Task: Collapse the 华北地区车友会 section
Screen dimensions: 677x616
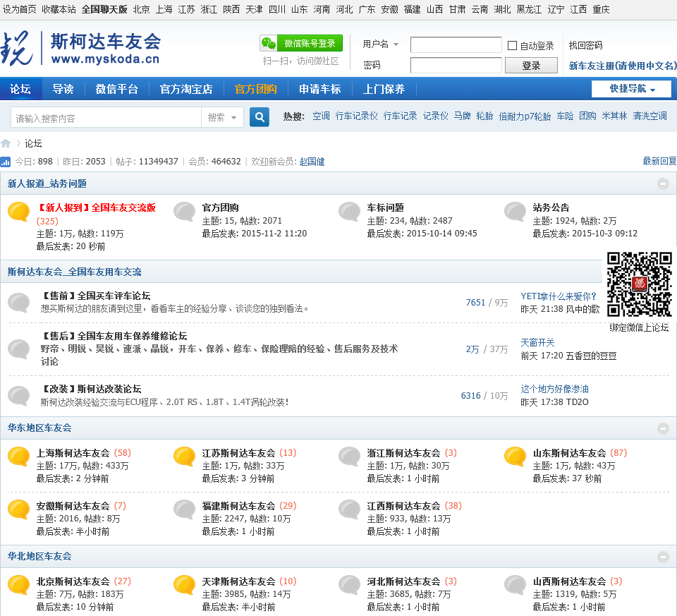Action: [x=663, y=557]
